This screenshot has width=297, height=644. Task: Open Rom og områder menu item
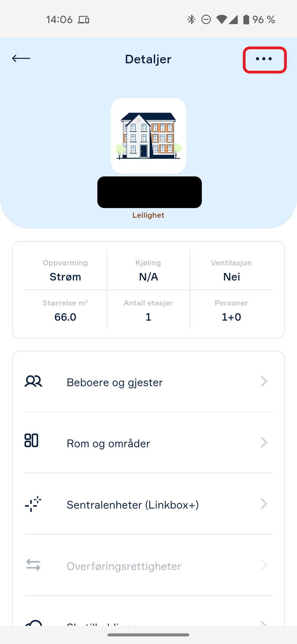[148, 443]
